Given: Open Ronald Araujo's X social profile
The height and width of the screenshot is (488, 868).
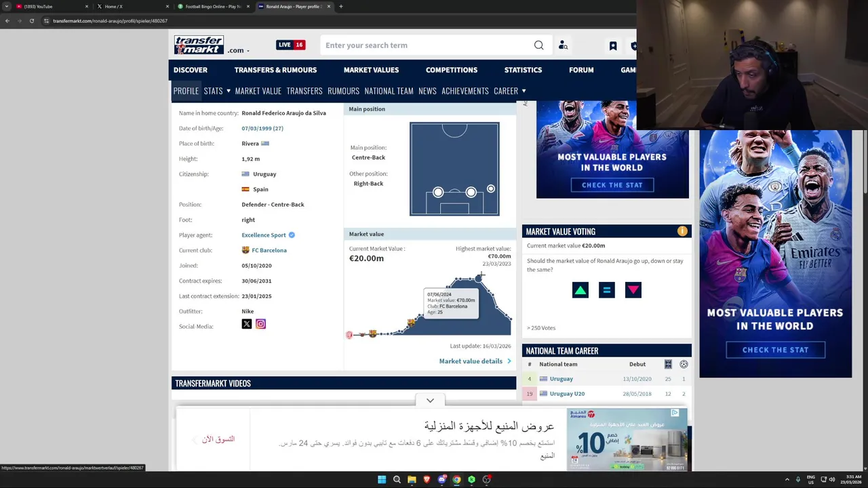Looking at the screenshot, I should (247, 324).
